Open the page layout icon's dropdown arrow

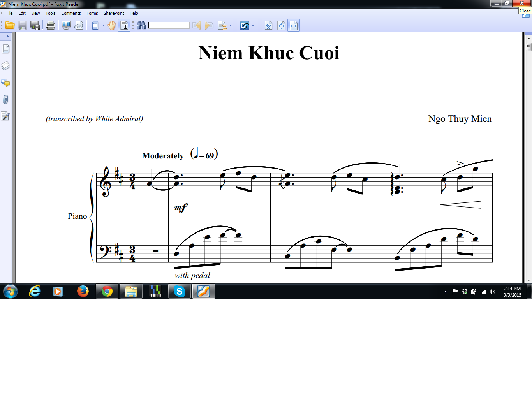pyautogui.click(x=103, y=26)
